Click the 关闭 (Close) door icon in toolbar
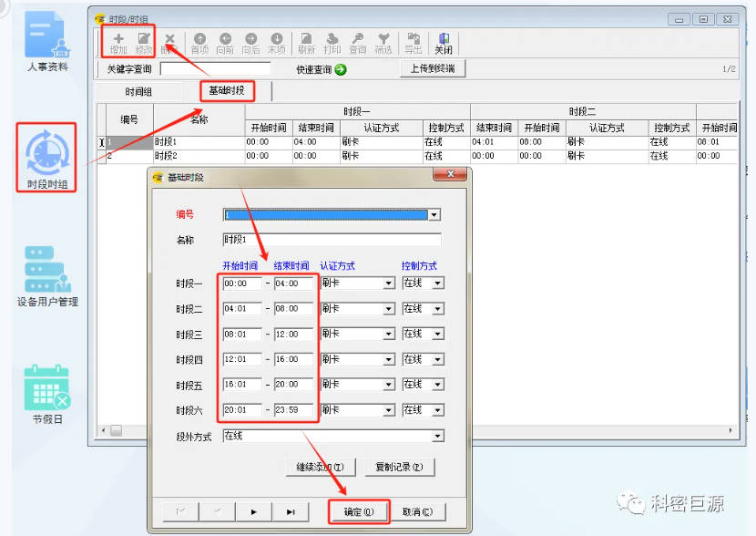756x536 pixels. pos(444,43)
